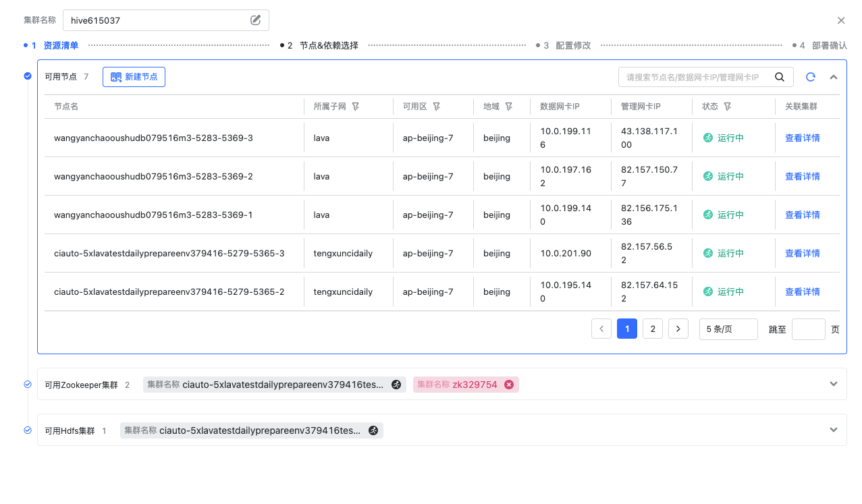
Task: Click the check circle beside Zookeeper clusters
Action: click(28, 384)
